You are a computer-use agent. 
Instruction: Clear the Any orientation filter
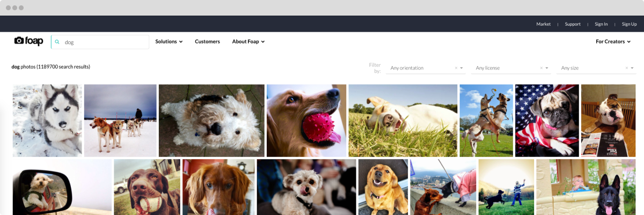(x=456, y=68)
